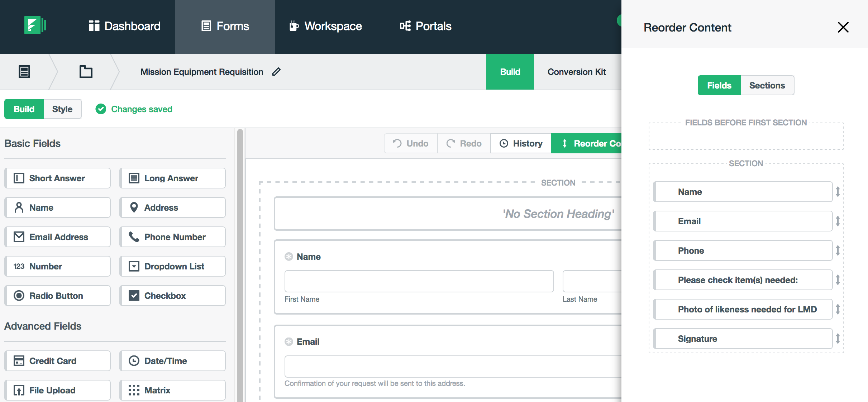Switch the builder to Style mode
Viewport: 868px width, 402px height.
click(x=62, y=109)
